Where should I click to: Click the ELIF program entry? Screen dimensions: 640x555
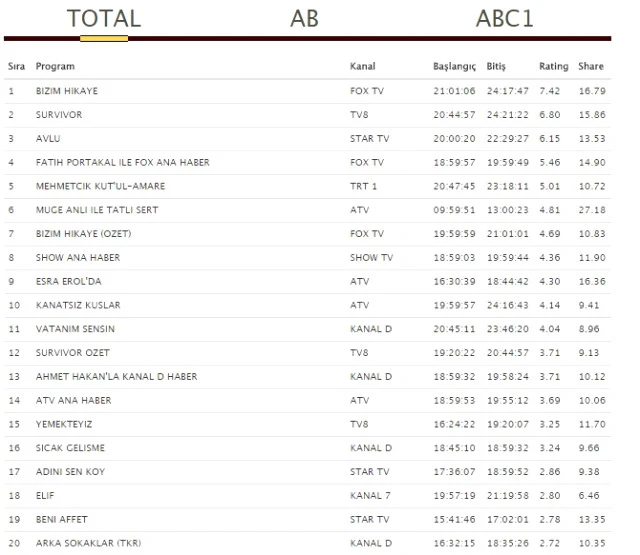45,495
